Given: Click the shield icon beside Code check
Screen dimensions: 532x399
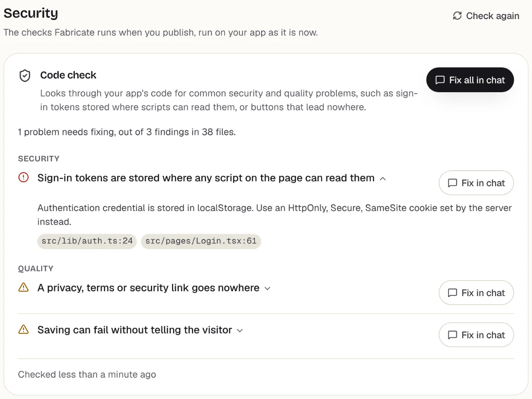Looking at the screenshot, I should (x=25, y=76).
